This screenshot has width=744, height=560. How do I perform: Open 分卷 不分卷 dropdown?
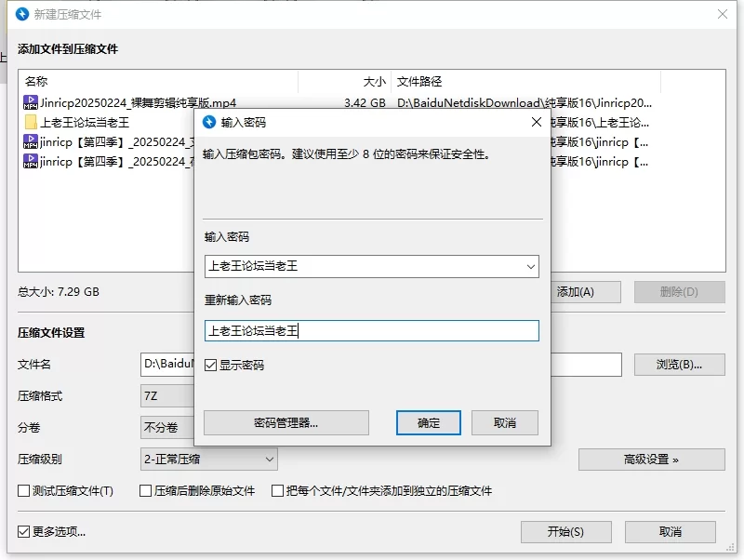coord(167,428)
